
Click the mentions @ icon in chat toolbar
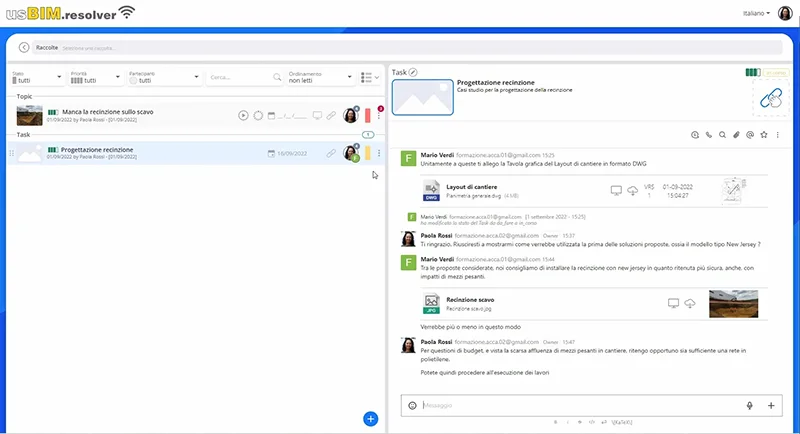pos(750,135)
